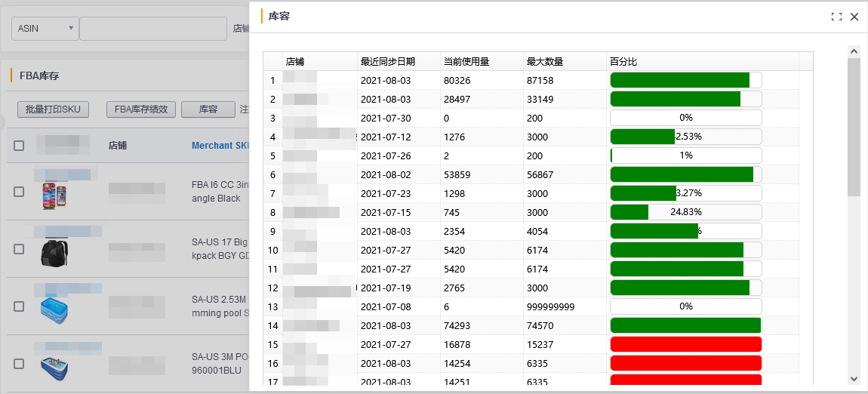Open the blue swimming pool product thumbnail

[56, 308]
